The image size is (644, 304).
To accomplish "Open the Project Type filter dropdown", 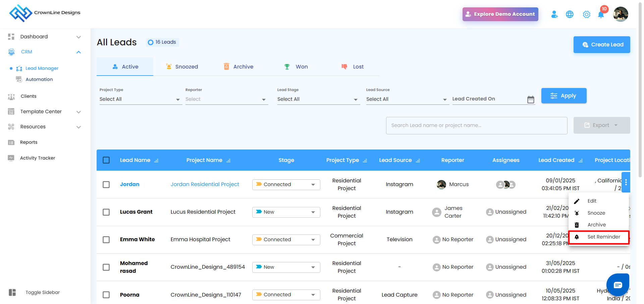I will click(x=140, y=99).
